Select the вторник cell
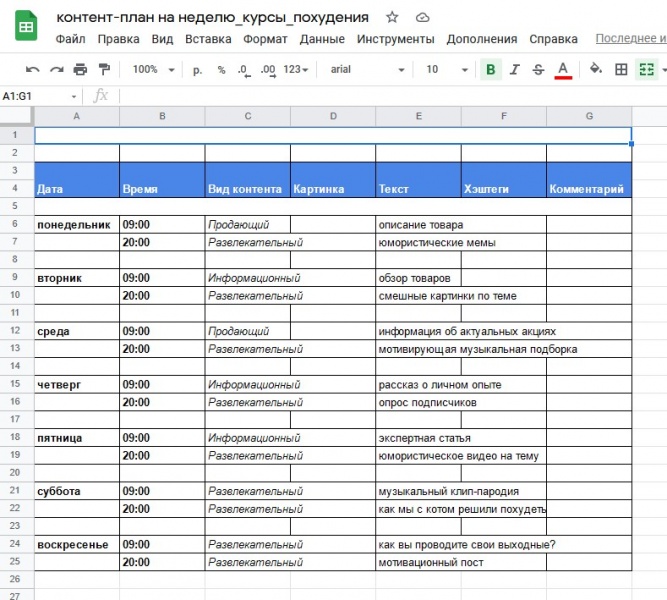Screen dimensions: 667x600 [x=77, y=278]
